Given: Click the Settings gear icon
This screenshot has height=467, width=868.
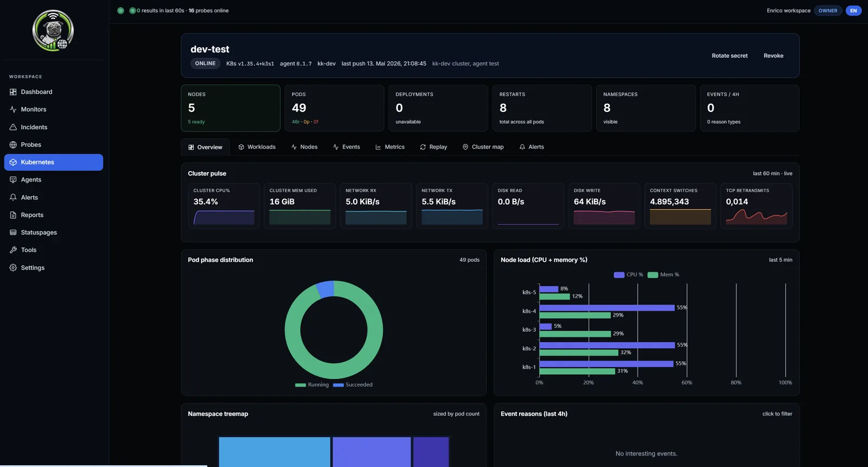Looking at the screenshot, I should (x=13, y=268).
